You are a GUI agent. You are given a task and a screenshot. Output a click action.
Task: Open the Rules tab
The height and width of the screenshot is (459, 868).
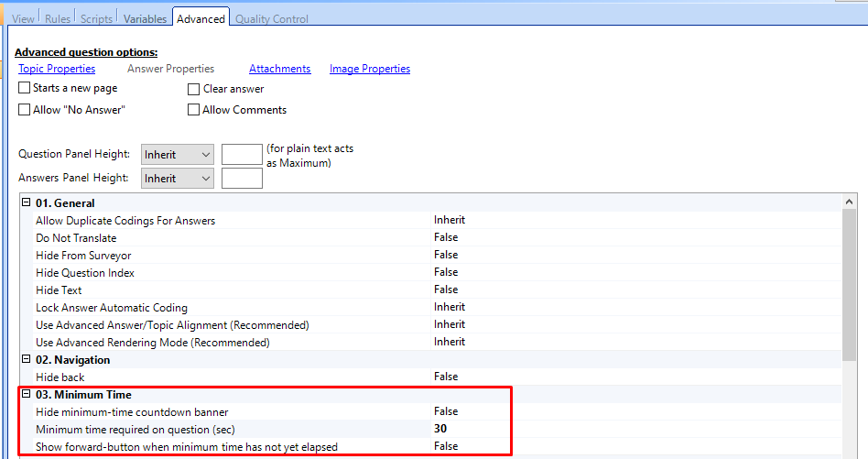[58, 19]
